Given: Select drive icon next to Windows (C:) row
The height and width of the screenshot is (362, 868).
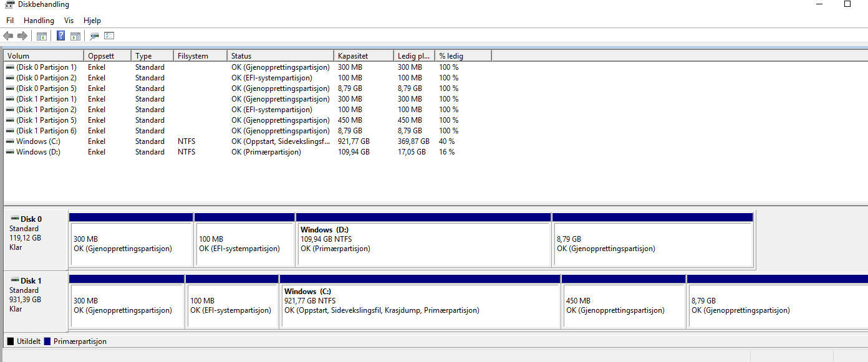Looking at the screenshot, I should (10, 141).
